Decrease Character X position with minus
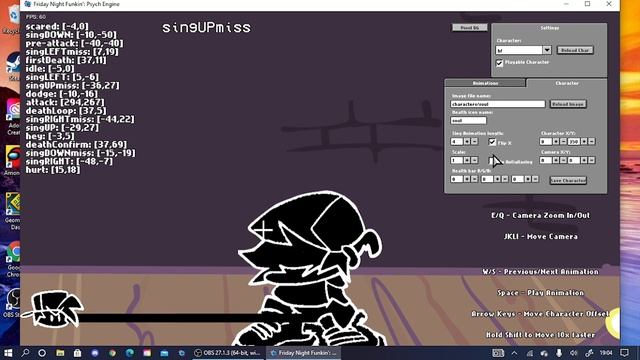The image size is (640, 360). click(563, 142)
